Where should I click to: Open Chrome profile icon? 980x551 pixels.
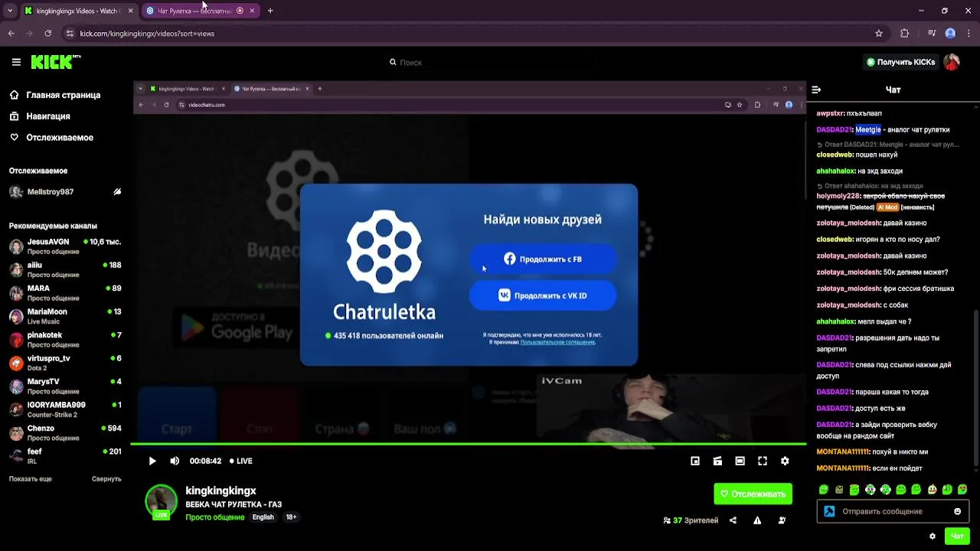click(950, 34)
